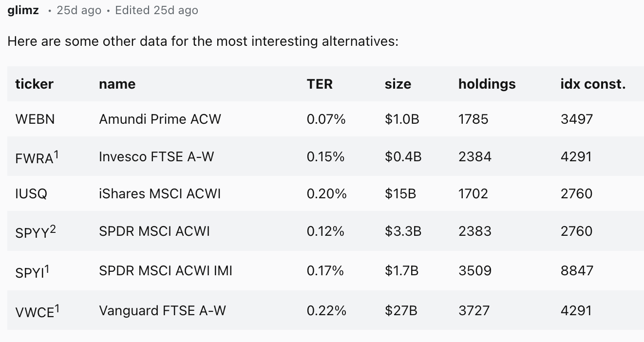Click the 'idx const.' column header
This screenshot has height=342, width=644.
click(593, 84)
